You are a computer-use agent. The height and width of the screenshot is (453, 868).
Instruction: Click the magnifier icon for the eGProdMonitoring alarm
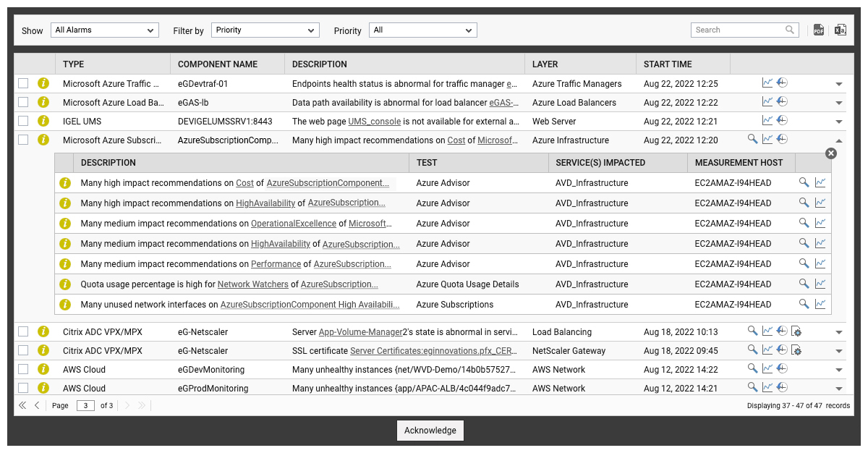(753, 387)
